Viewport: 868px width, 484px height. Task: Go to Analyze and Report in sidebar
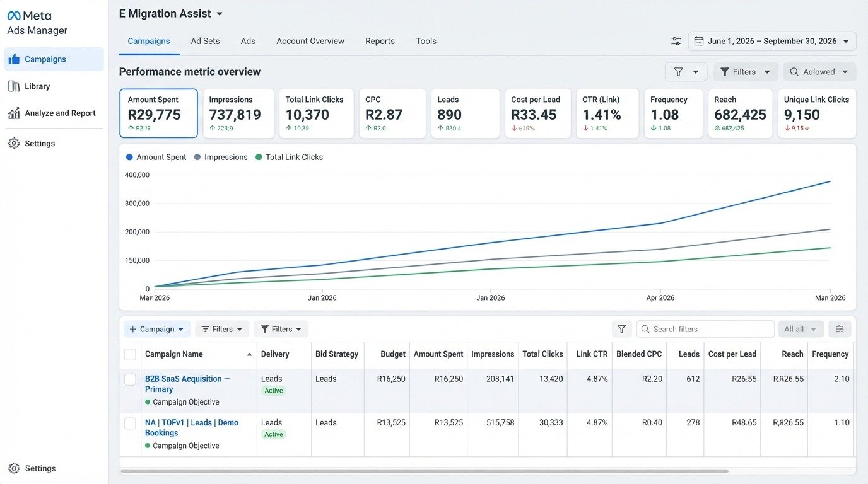click(x=54, y=113)
